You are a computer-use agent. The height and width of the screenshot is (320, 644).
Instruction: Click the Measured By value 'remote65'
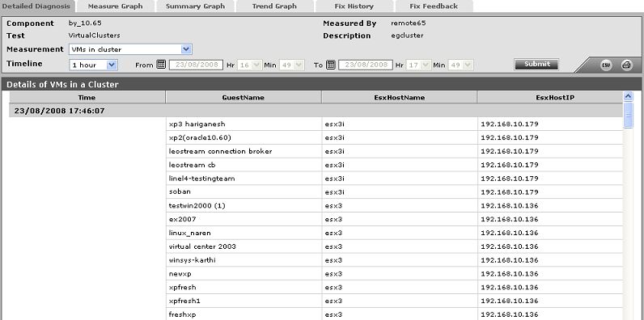pyautogui.click(x=409, y=23)
